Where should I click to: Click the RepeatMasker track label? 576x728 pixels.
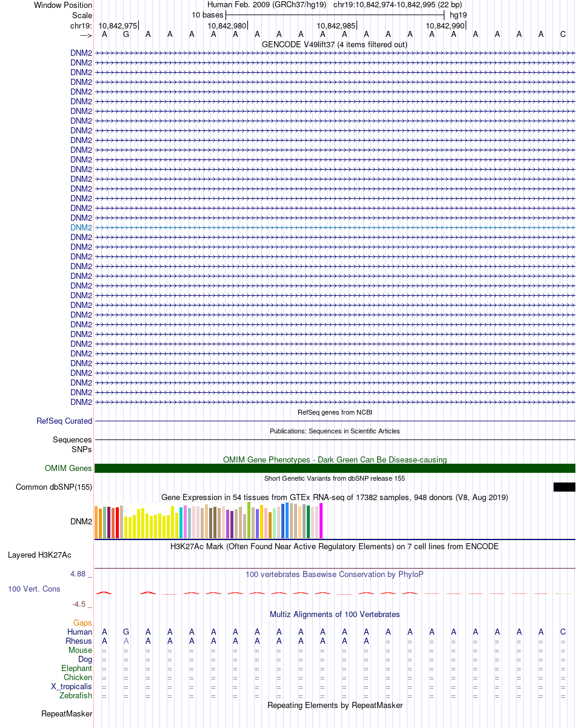67,713
